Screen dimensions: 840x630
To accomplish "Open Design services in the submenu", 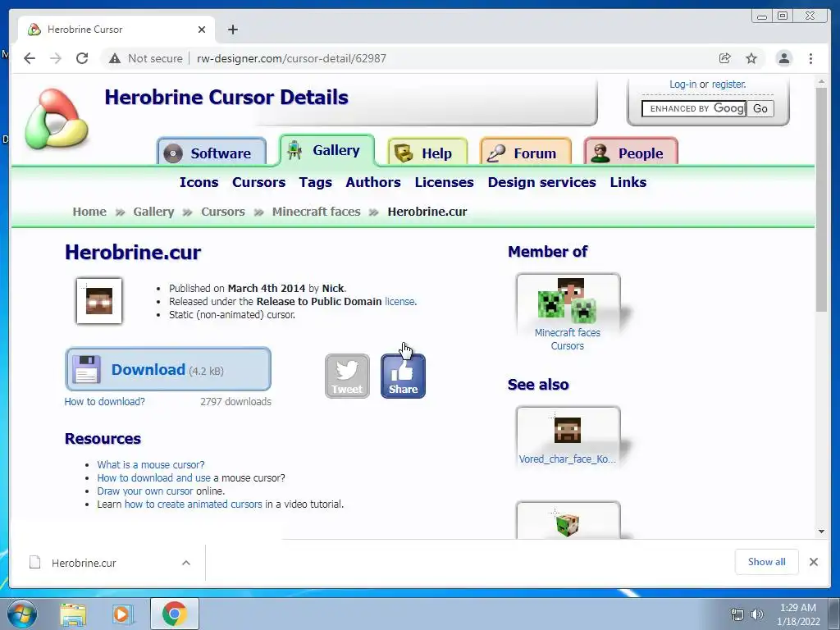I will [x=541, y=182].
